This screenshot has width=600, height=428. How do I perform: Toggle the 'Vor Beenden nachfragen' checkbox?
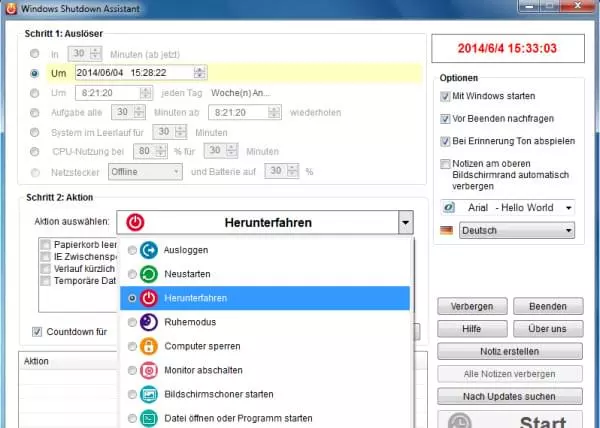coord(445,119)
